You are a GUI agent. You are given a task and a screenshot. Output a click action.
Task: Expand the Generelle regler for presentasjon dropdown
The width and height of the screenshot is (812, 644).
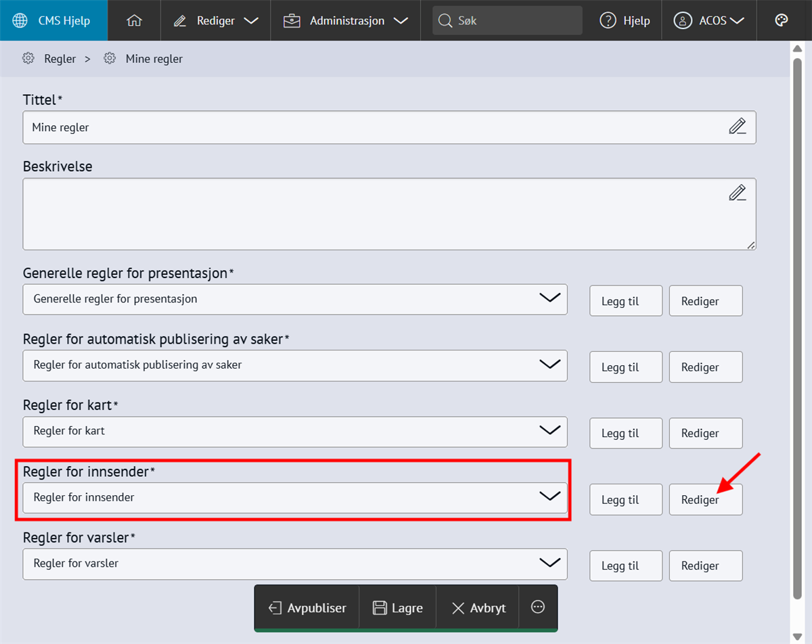294,299
